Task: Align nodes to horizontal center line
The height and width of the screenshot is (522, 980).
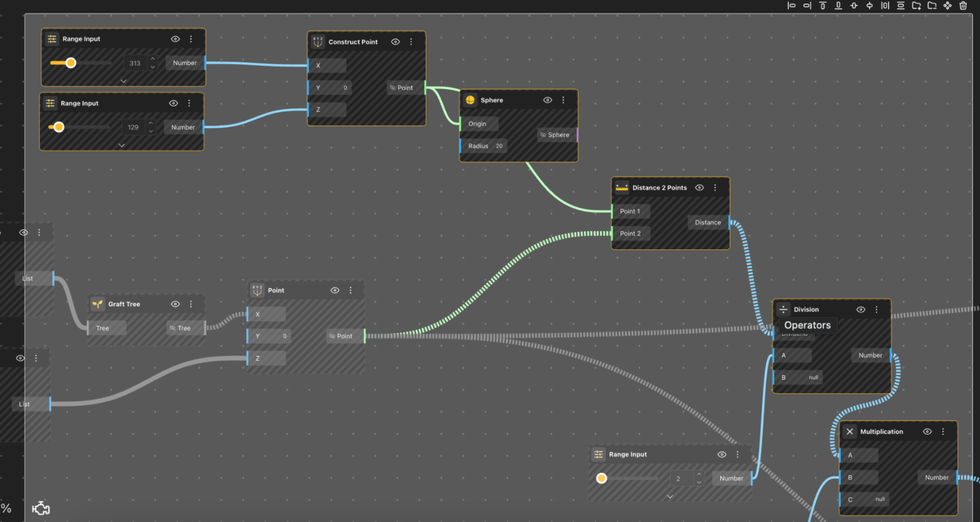Action: click(869, 6)
